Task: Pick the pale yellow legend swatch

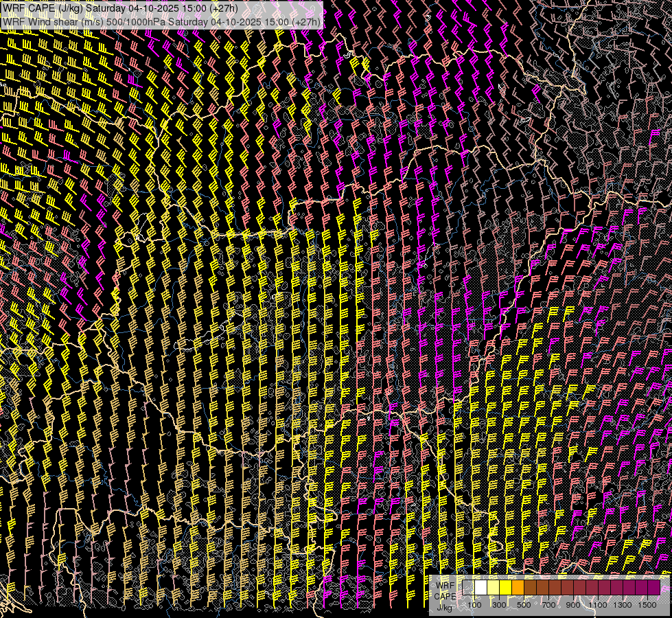Action: pyautogui.click(x=494, y=588)
